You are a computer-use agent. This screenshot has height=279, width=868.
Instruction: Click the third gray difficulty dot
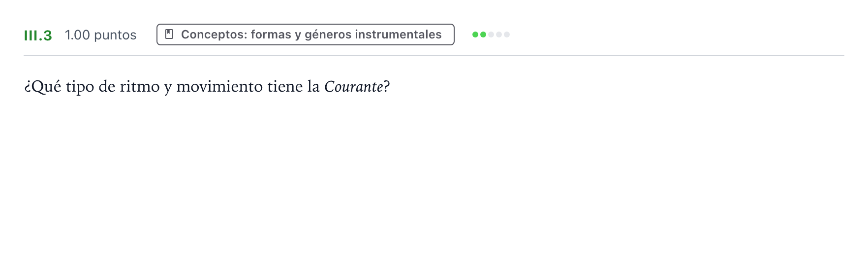(491, 35)
